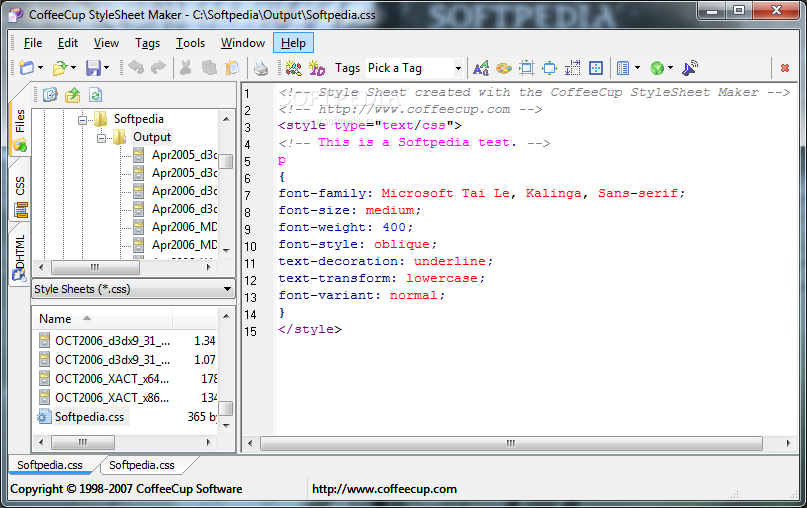Click the Open folder toolbar icon
This screenshot has height=508, width=807.
click(x=60, y=68)
